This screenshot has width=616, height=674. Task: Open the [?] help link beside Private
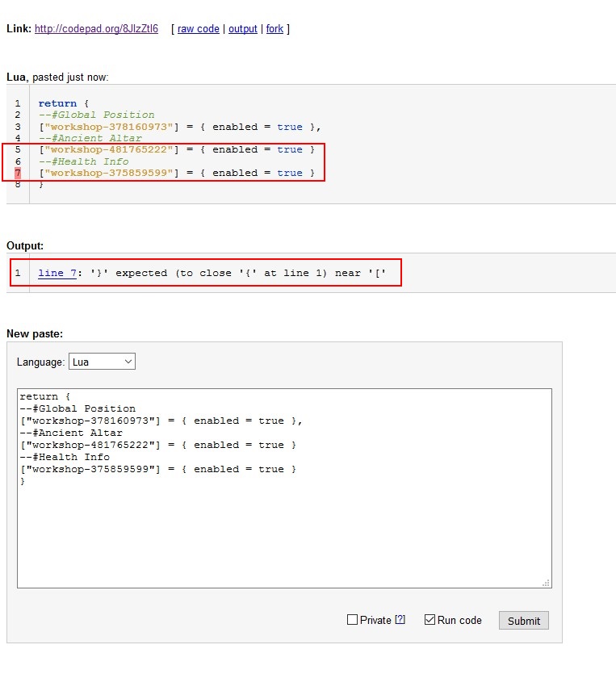click(x=400, y=620)
